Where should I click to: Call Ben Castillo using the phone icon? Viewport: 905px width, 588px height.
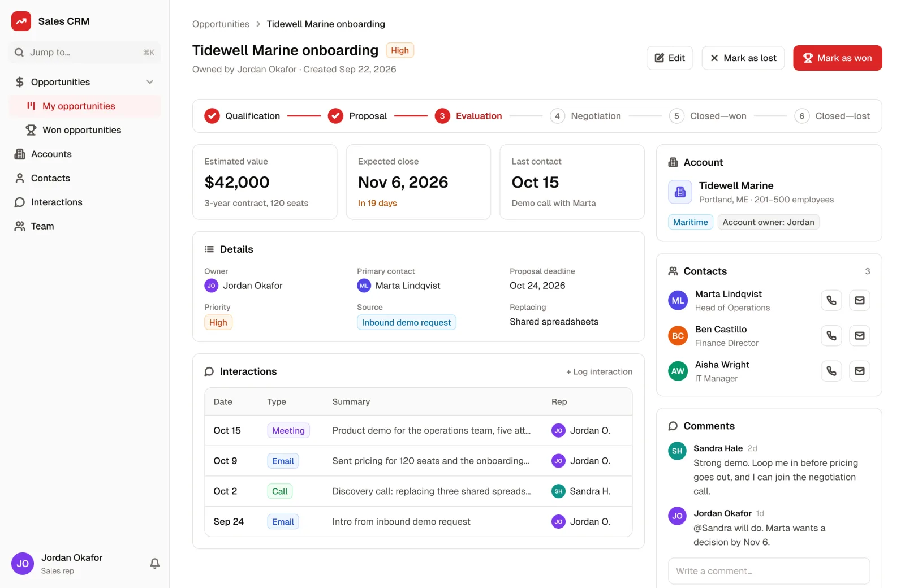coord(831,336)
